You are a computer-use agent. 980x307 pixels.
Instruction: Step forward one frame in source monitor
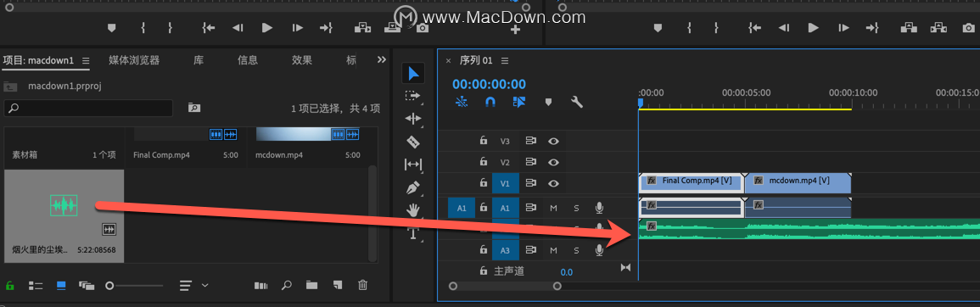(298, 27)
